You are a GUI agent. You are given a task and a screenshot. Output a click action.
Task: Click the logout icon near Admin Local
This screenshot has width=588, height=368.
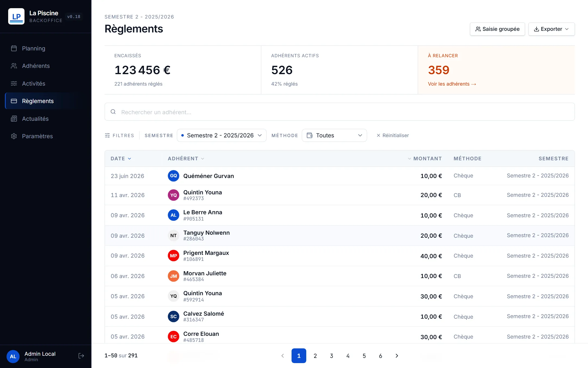(81, 356)
